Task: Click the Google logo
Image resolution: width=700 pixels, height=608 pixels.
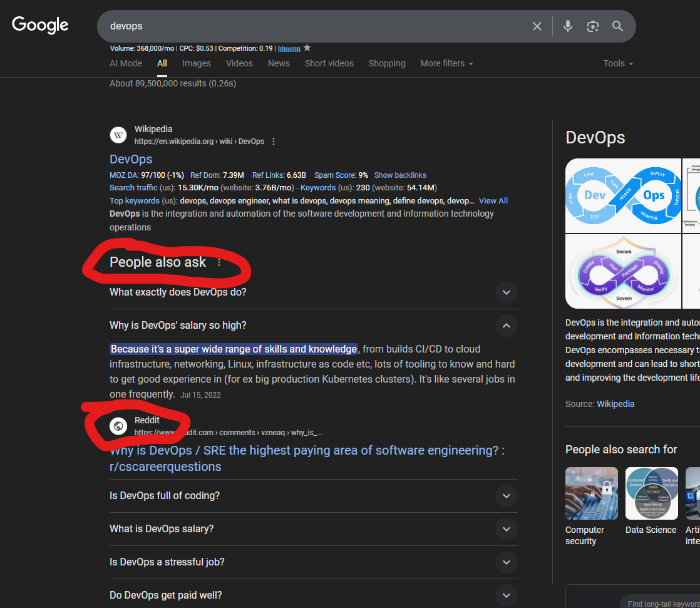Action: click(40, 25)
